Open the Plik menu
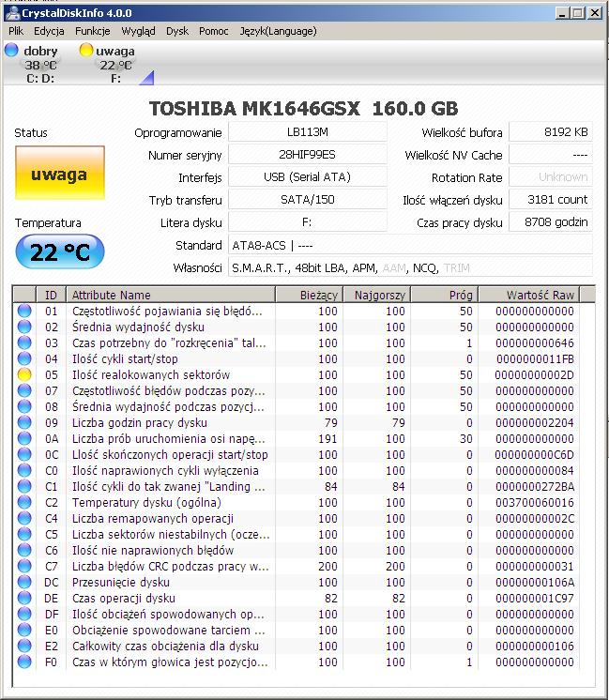The image size is (609, 700). click(16, 31)
